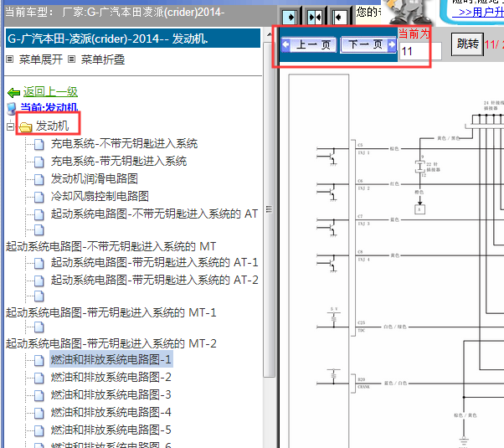Click page icon of 起动系统电路图 AT-1

click(39, 264)
